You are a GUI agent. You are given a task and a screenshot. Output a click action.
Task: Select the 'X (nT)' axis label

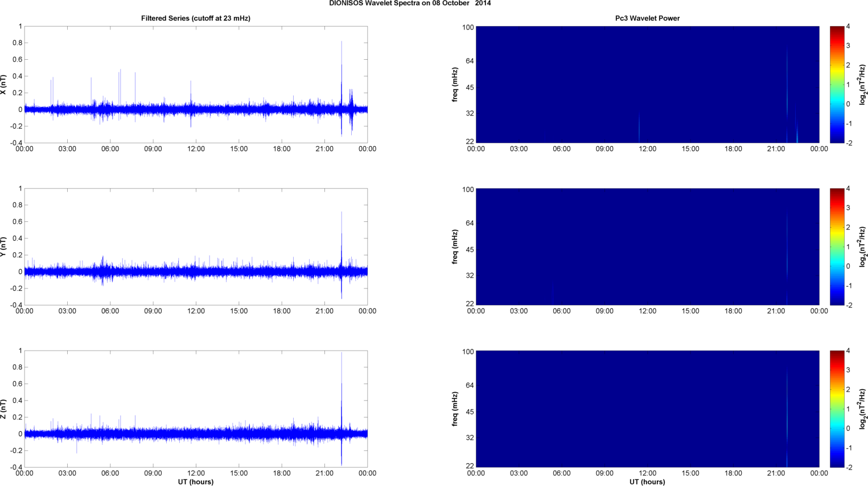3,85
